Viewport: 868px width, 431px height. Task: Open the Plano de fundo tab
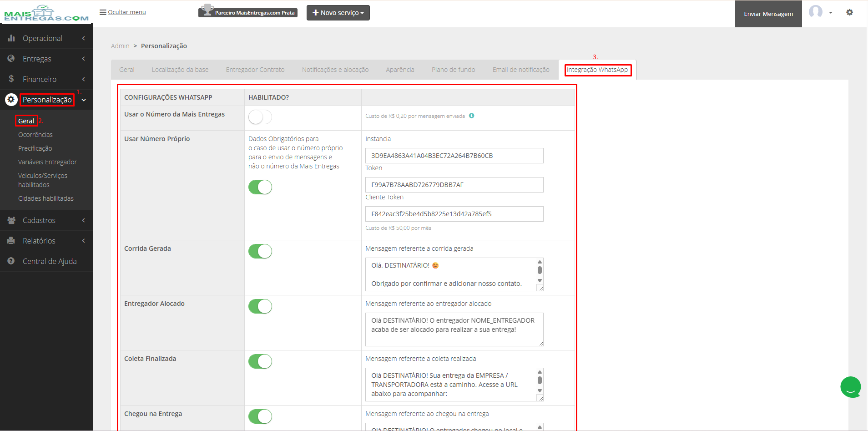coord(454,70)
